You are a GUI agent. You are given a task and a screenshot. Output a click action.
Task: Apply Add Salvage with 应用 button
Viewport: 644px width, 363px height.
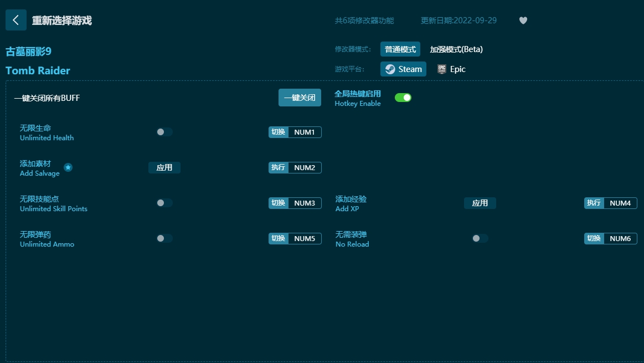[164, 167]
